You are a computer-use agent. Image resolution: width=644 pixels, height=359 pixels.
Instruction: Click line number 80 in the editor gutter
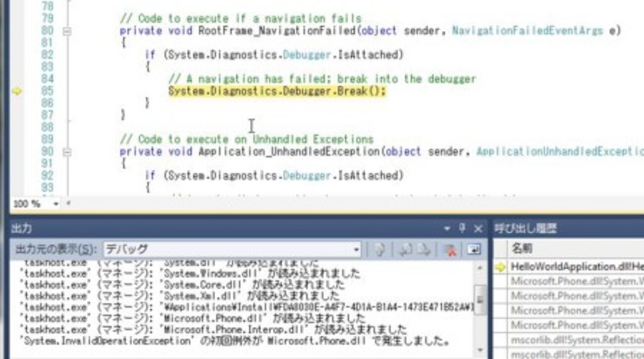(x=47, y=31)
